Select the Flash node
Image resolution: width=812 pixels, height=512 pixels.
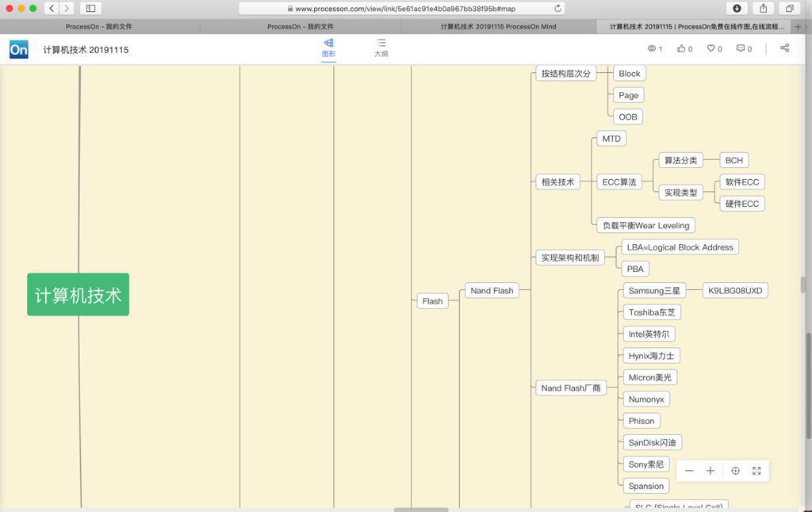coord(432,301)
